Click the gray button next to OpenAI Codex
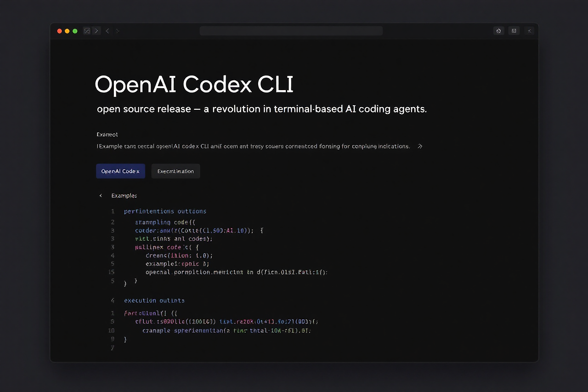The width and height of the screenshot is (588, 392). pos(175,171)
